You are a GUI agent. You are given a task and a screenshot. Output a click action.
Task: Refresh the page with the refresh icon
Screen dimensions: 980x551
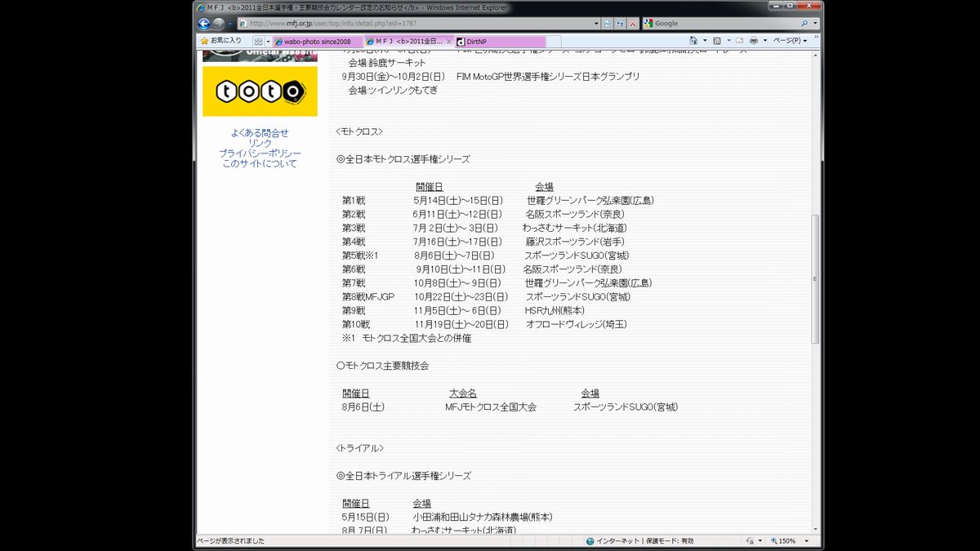pyautogui.click(x=621, y=24)
